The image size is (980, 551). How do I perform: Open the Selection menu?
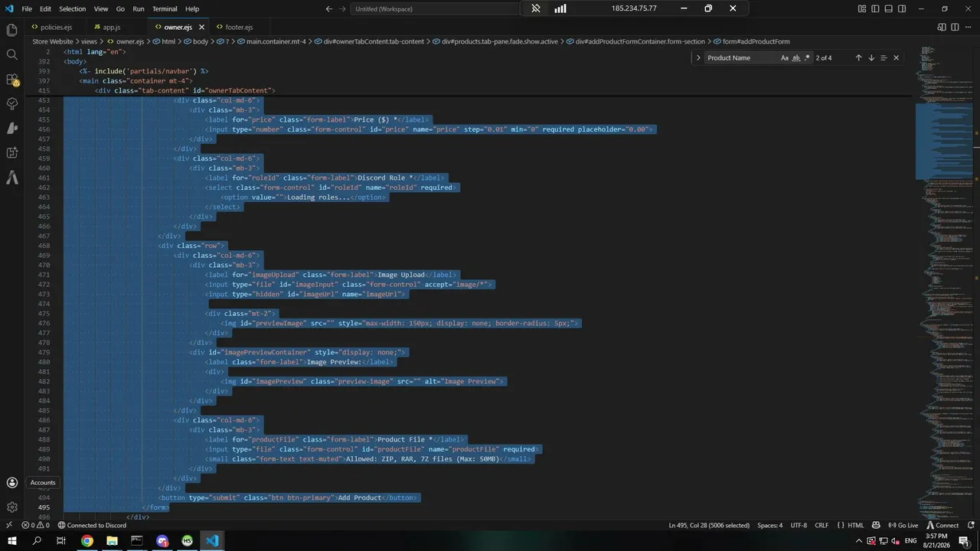click(x=72, y=9)
